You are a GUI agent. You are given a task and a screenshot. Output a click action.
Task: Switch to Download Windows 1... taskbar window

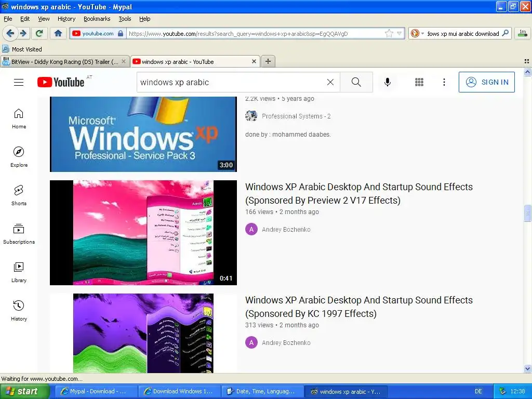pos(179,391)
